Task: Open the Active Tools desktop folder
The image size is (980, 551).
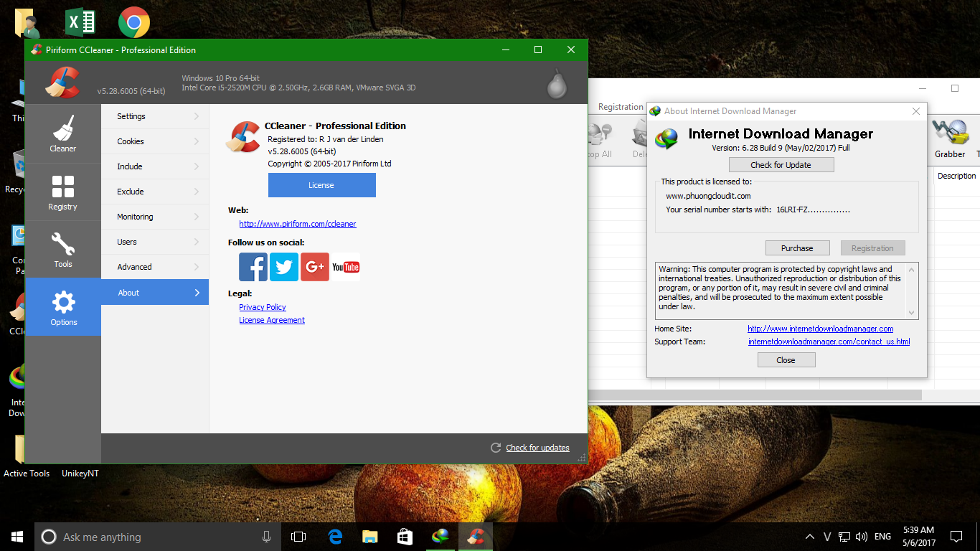Action: (x=27, y=457)
